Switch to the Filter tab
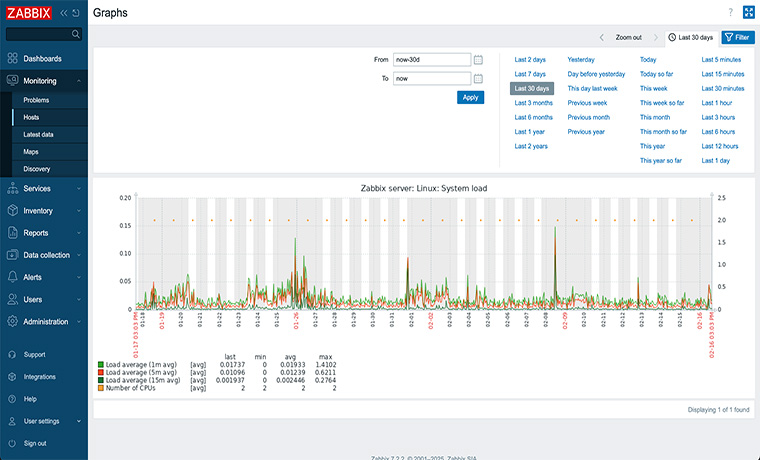760x460 pixels. click(x=738, y=37)
